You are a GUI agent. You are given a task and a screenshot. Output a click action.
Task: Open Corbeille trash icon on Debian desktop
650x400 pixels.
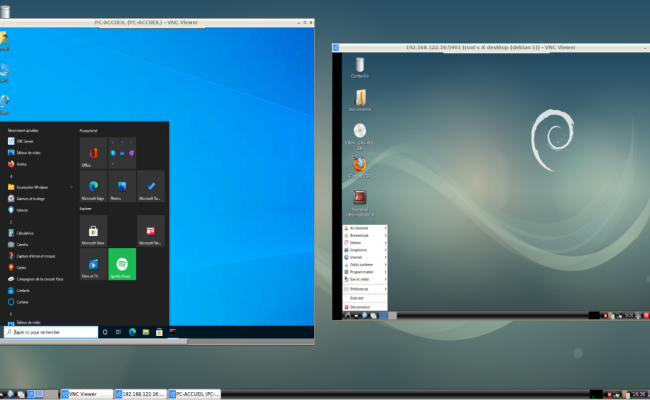(x=360, y=67)
